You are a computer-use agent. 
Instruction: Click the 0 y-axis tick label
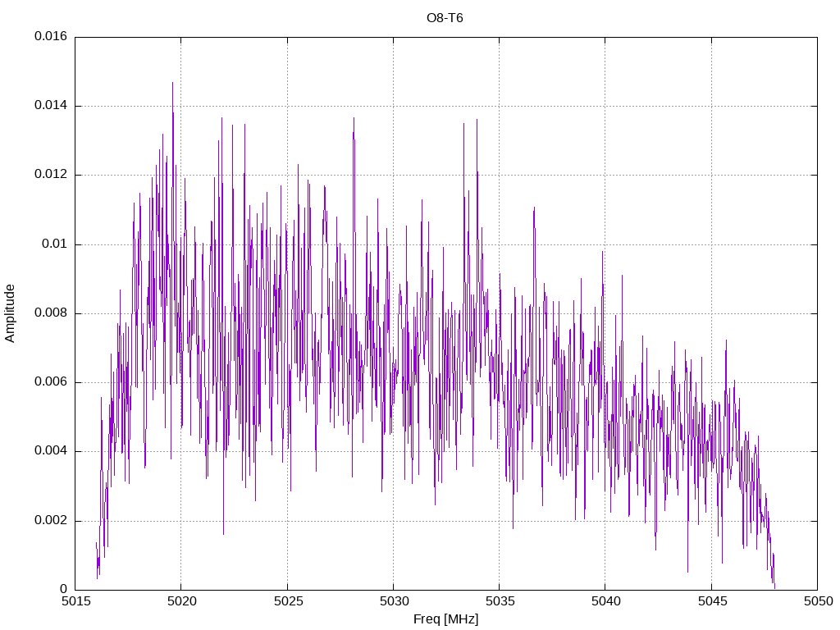tap(64, 589)
